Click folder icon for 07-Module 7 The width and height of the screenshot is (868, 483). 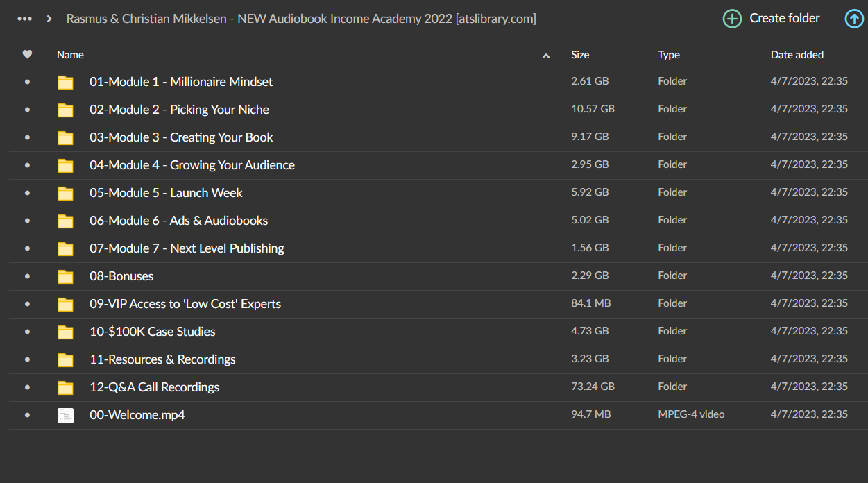tap(65, 249)
